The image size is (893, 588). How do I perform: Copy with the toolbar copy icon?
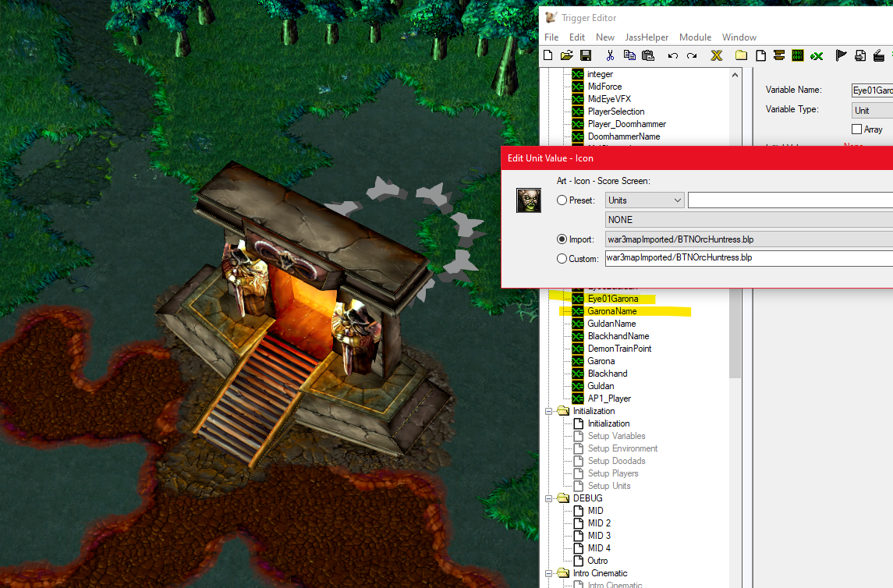click(629, 55)
